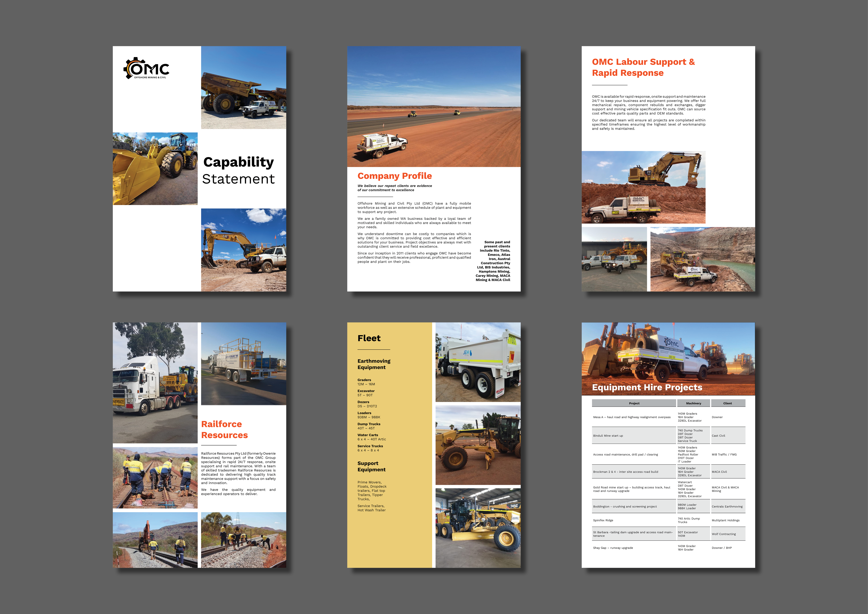Select the rail workers track photo

pyautogui.click(x=155, y=478)
